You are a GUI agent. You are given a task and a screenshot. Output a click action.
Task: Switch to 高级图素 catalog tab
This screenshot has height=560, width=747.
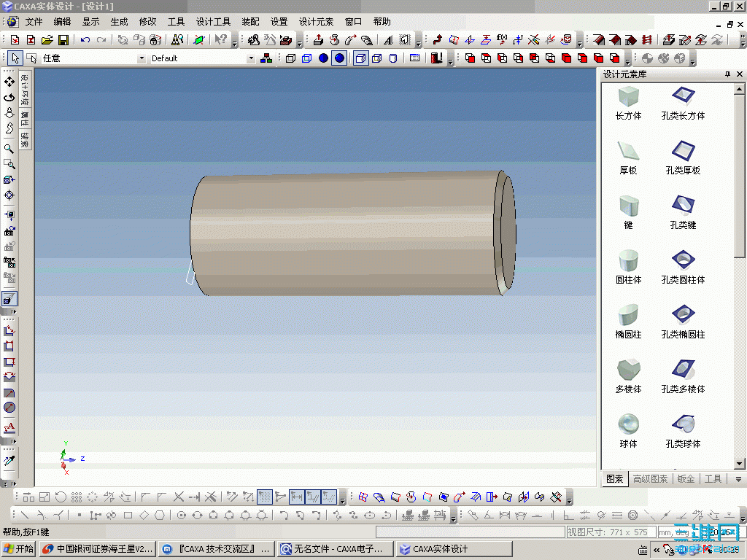[x=650, y=479]
